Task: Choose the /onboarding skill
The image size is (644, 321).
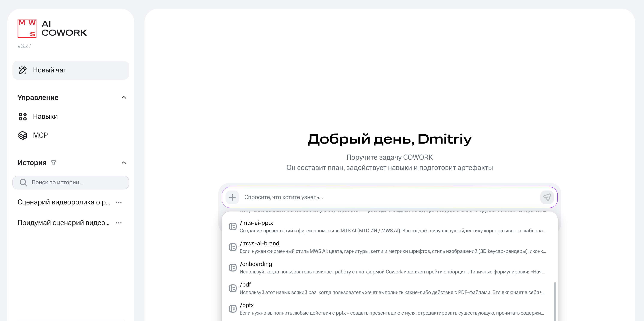Action: pyautogui.click(x=390, y=268)
